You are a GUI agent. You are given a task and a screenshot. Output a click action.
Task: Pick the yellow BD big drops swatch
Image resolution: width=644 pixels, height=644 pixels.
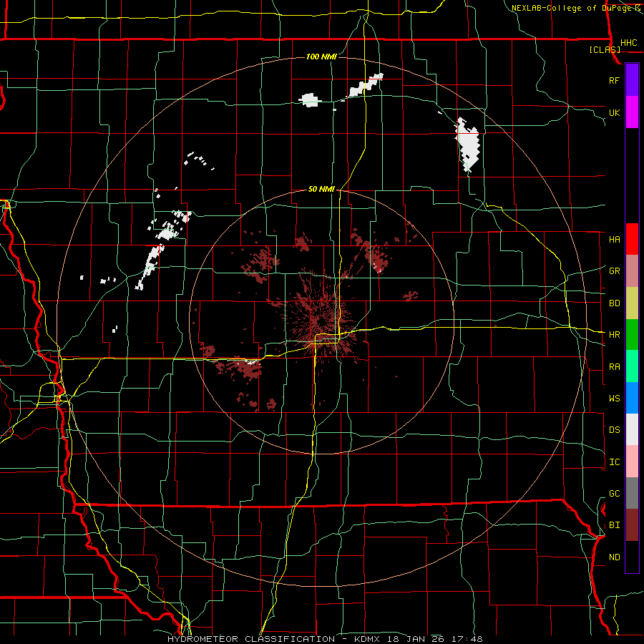632,303
